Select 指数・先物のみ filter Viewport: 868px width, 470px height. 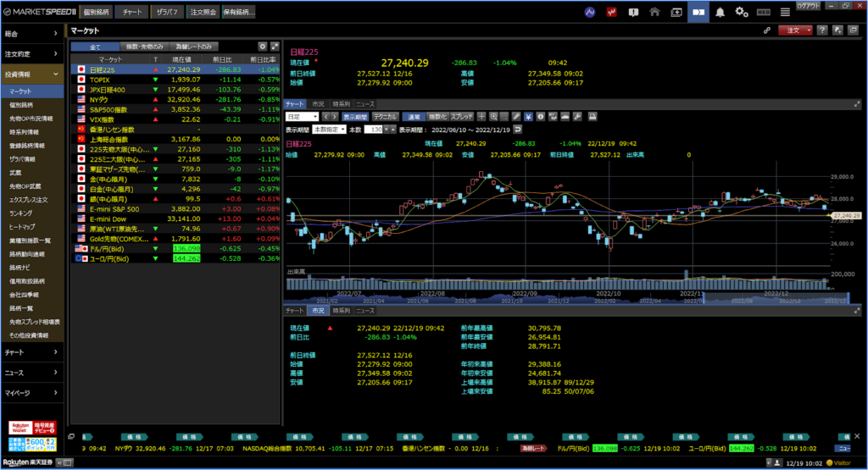pyautogui.click(x=144, y=47)
